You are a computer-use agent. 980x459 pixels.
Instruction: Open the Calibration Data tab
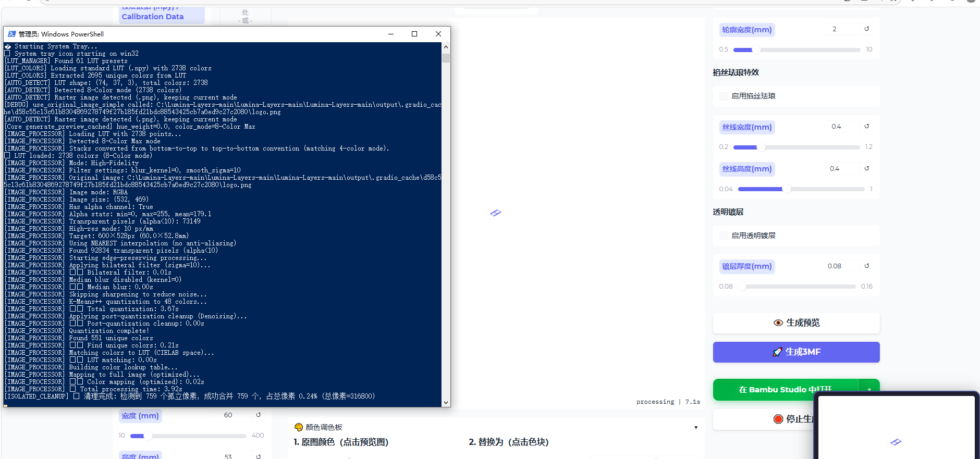[x=153, y=17]
